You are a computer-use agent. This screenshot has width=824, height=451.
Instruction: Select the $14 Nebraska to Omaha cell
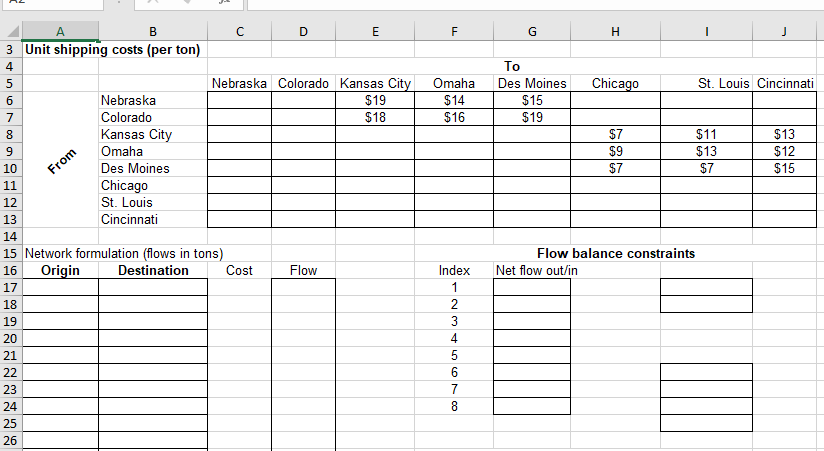(454, 100)
